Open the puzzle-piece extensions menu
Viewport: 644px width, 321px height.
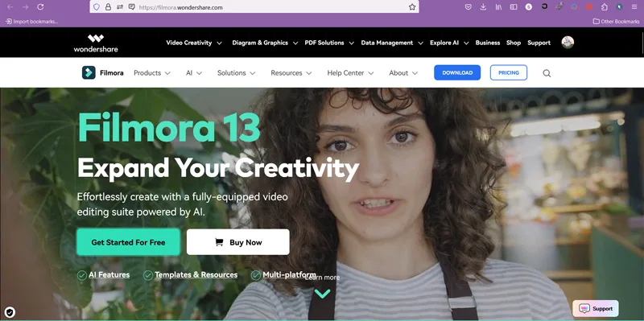point(605,7)
